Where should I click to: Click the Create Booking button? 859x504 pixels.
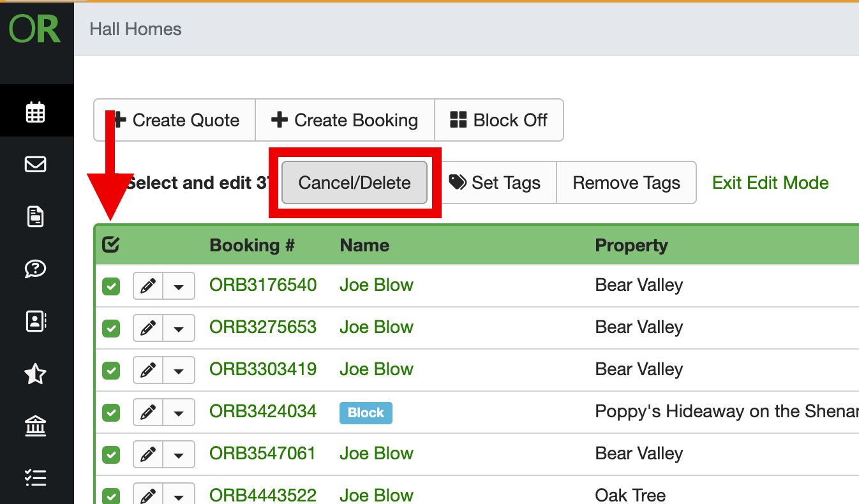(x=345, y=120)
